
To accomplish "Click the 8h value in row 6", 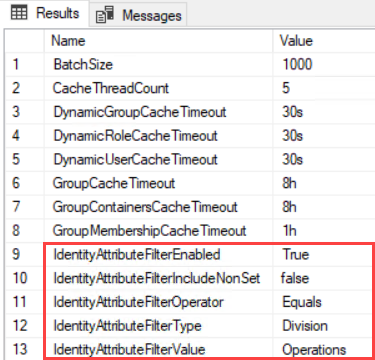I will coord(324,183).
